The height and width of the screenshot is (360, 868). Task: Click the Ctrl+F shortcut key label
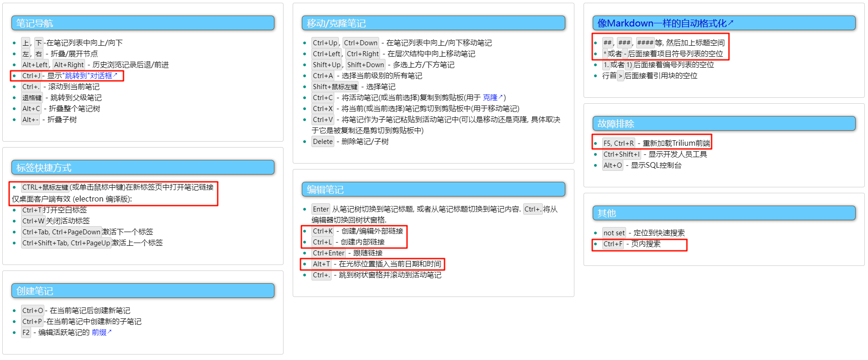click(612, 244)
